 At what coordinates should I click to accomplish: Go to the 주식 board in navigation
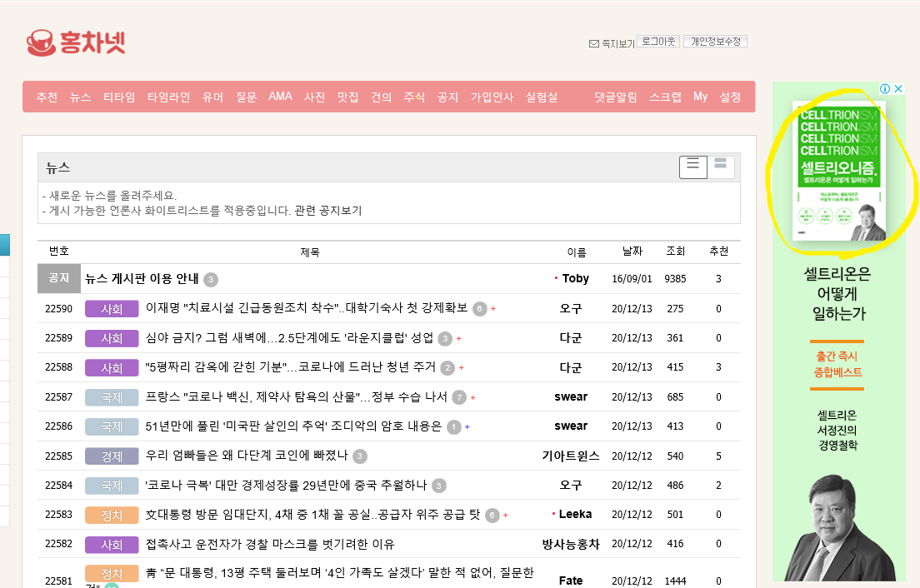coord(414,97)
